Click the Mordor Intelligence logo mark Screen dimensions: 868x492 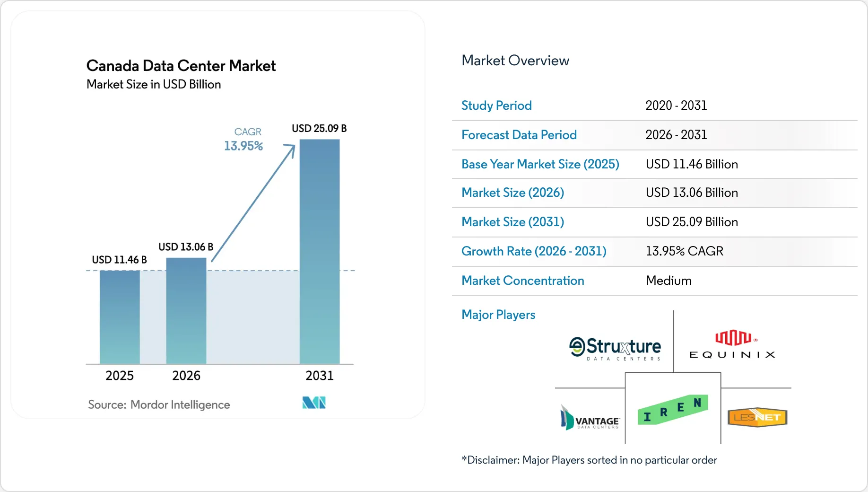pos(314,403)
